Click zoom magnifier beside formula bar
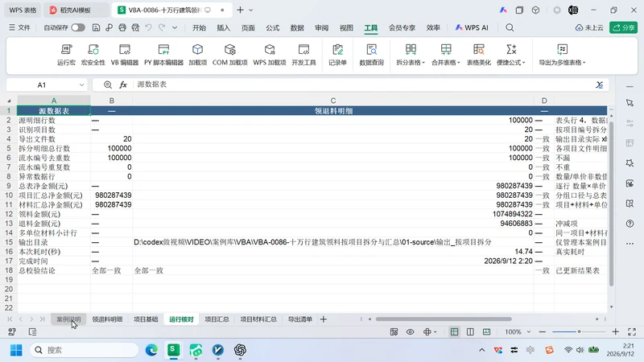Image resolution: width=644 pixels, height=362 pixels. tap(108, 84)
